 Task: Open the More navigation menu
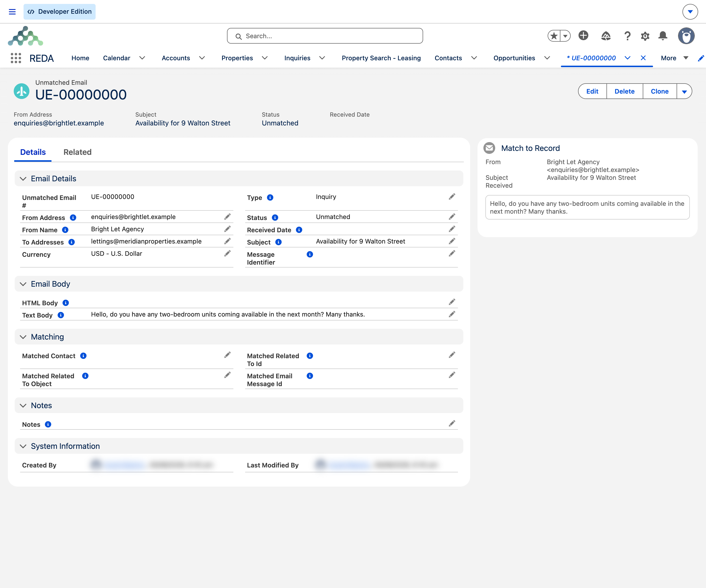(x=674, y=58)
